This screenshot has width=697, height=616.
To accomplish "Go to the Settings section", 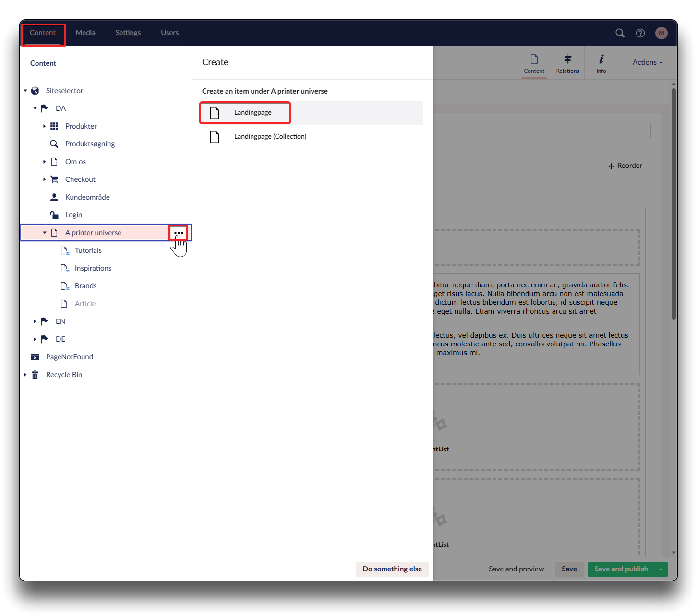I will point(128,33).
